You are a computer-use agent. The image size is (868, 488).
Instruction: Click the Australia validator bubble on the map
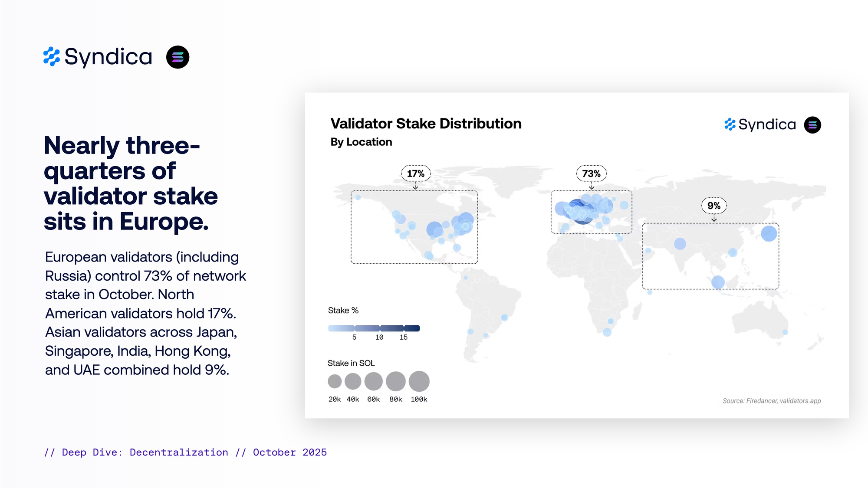[x=785, y=332]
